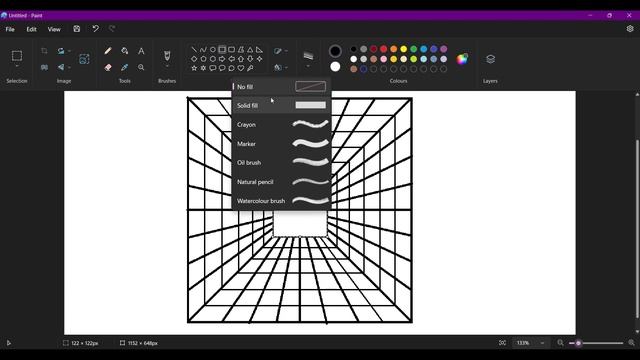The image size is (640, 360).
Task: Choose No fill option
Action: [x=281, y=87]
